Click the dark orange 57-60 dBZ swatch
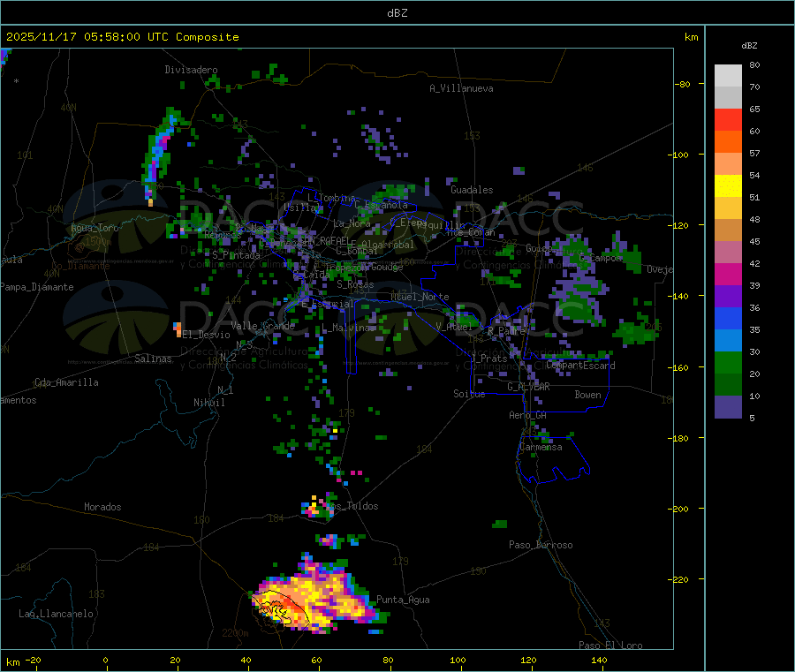This screenshot has height=672, width=795. click(x=728, y=142)
